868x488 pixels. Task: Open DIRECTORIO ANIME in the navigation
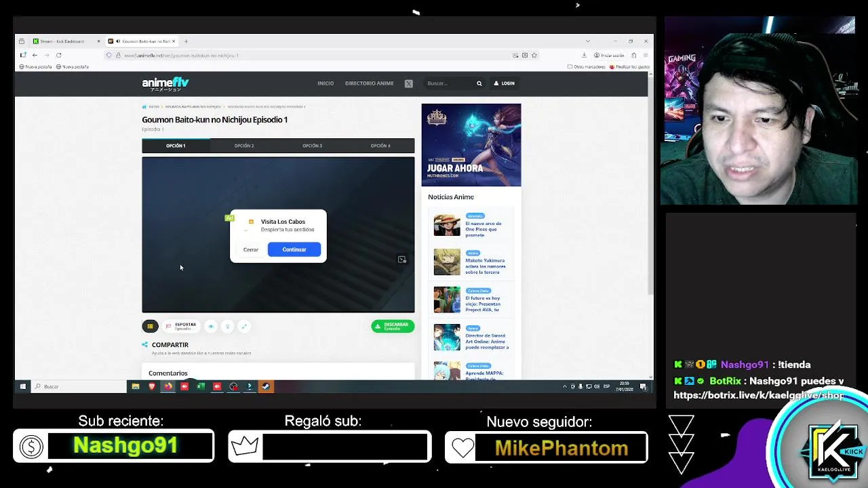tap(369, 83)
